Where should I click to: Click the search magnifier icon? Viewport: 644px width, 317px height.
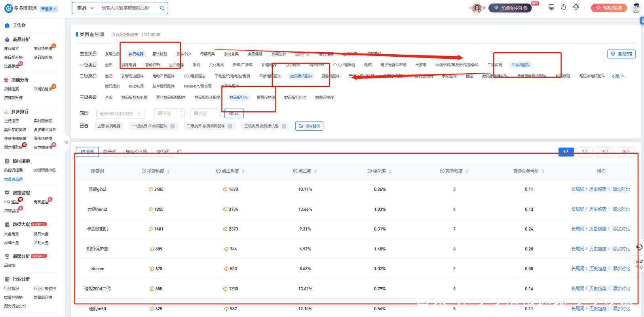tap(162, 8)
